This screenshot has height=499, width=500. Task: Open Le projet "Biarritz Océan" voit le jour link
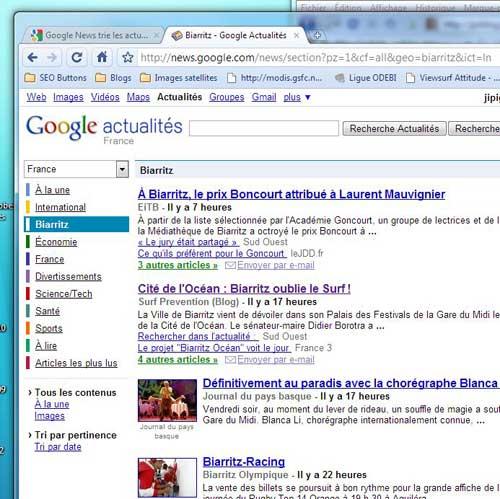click(x=214, y=348)
